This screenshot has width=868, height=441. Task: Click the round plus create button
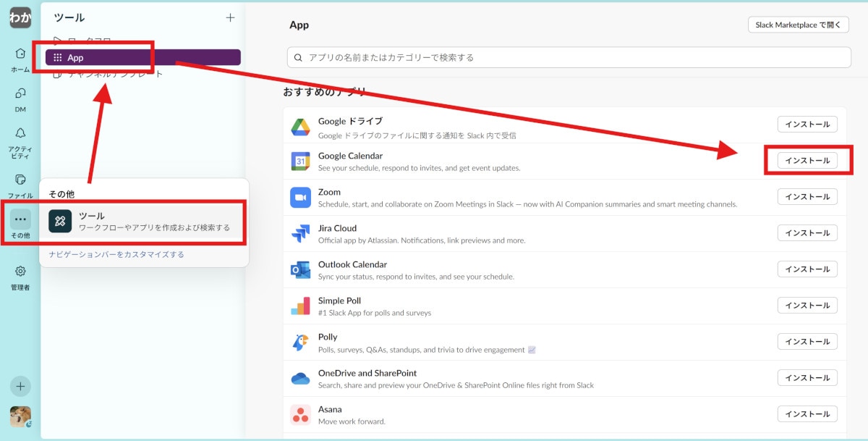20,386
